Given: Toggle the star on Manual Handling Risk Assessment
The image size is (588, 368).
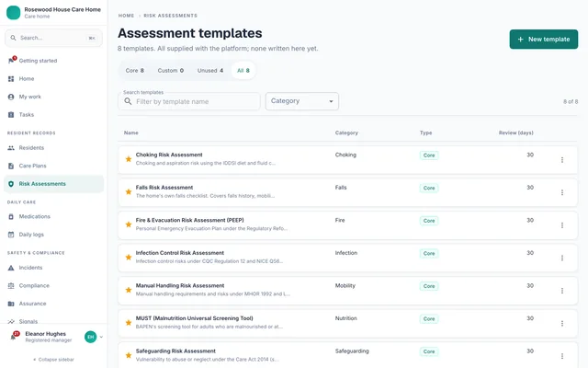Looking at the screenshot, I should coord(129,290).
